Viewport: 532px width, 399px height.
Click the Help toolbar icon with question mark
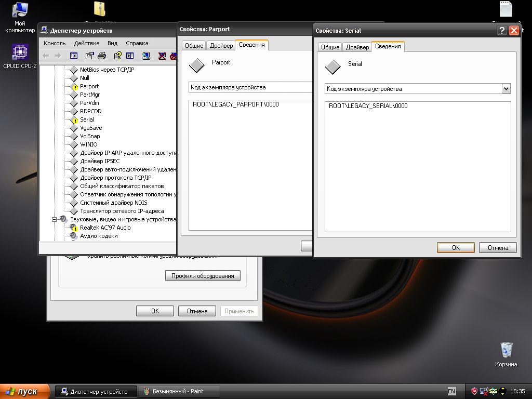pyautogui.click(x=117, y=56)
